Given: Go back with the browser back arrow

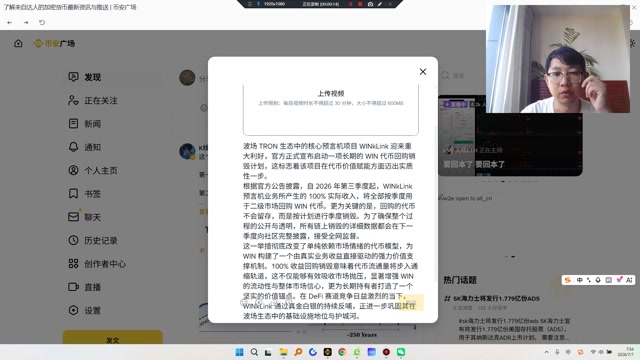Looking at the screenshot, I should [10, 22].
